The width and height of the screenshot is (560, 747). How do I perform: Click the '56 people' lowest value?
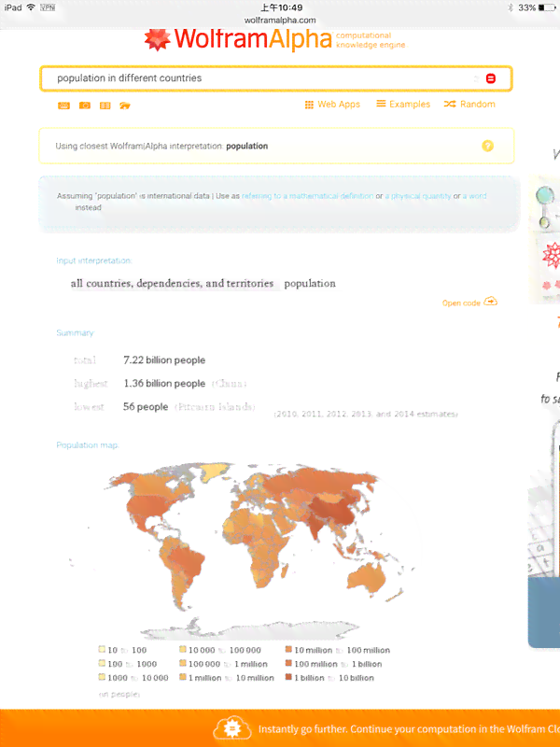coord(146,407)
